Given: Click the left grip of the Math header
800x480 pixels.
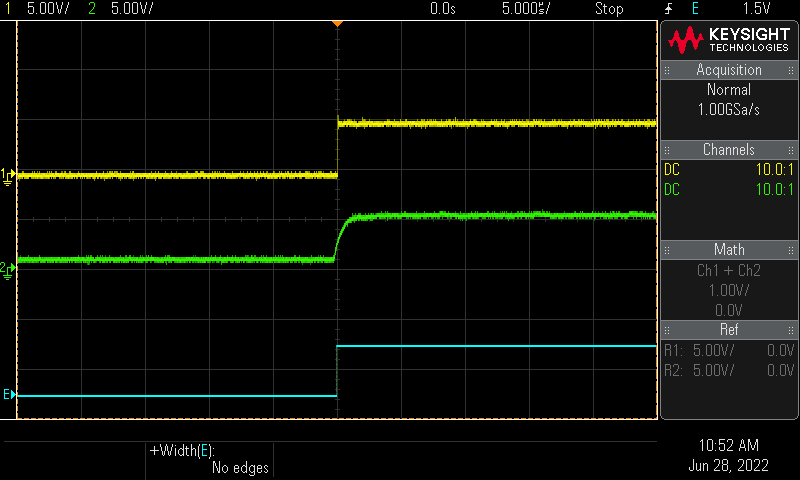Looking at the screenshot, I should [667, 250].
